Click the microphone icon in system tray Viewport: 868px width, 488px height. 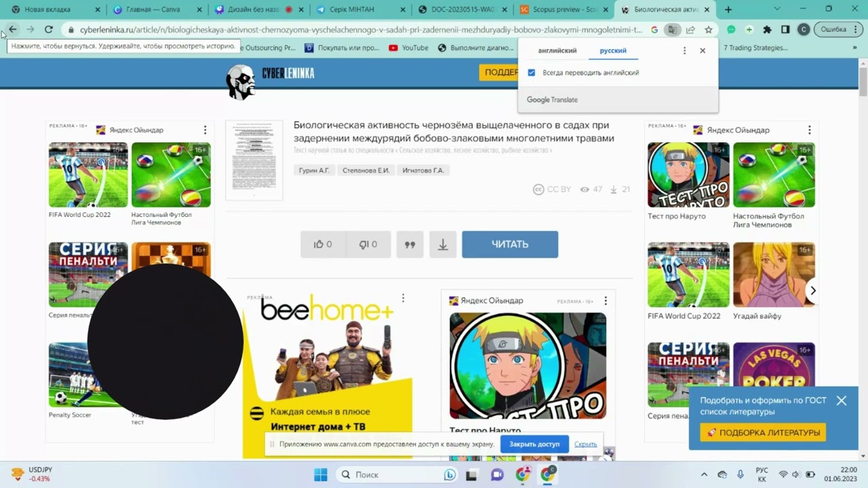(x=741, y=474)
